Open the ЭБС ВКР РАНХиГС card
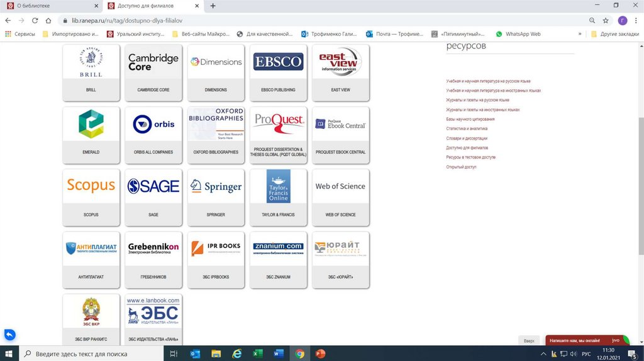644x361 pixels. (x=91, y=319)
